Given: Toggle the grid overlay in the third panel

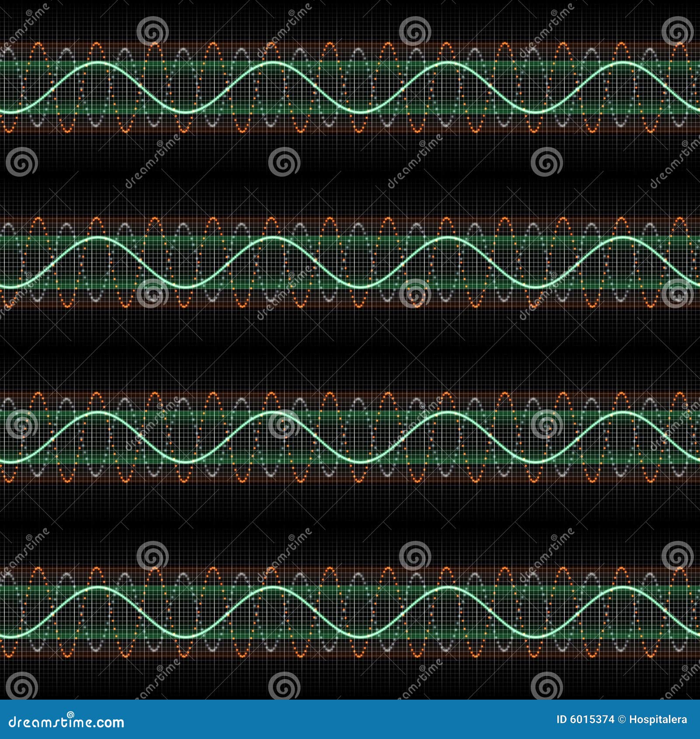Looking at the screenshot, I should (x=350, y=437).
